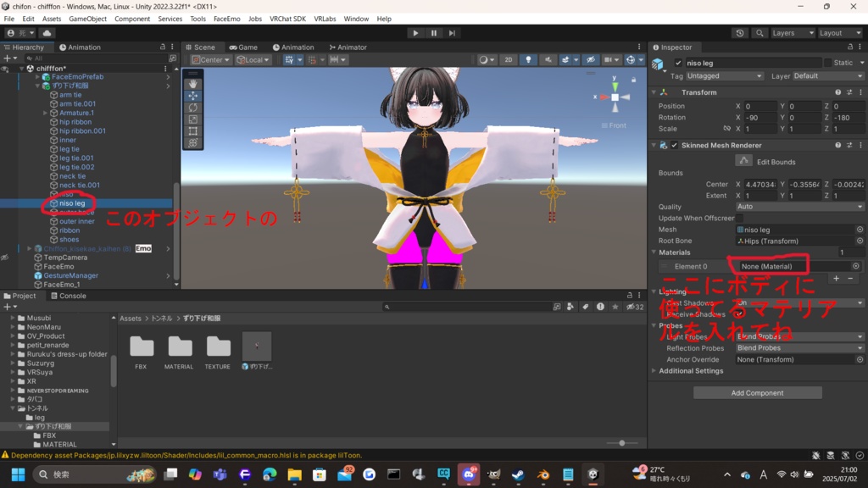Open Quality dropdown Auto

(800, 207)
